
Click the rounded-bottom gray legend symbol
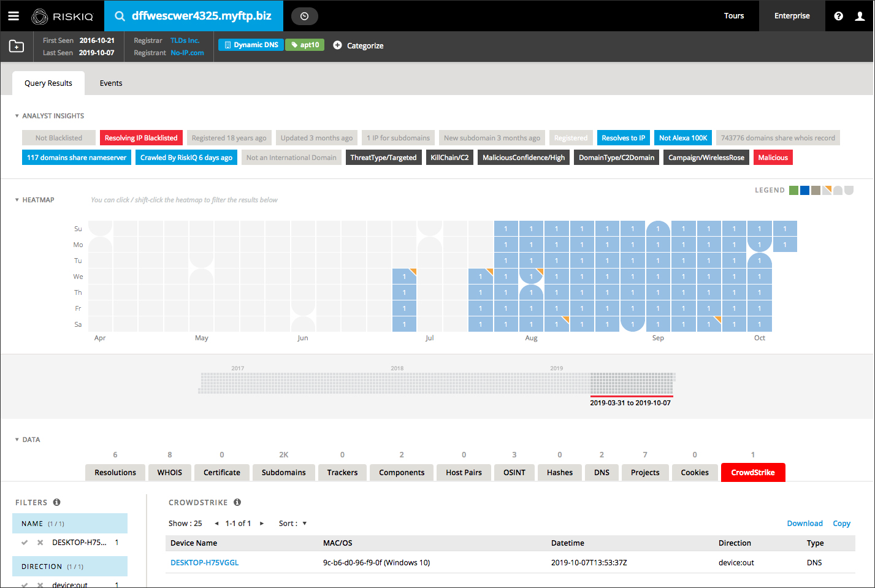pyautogui.click(x=849, y=190)
